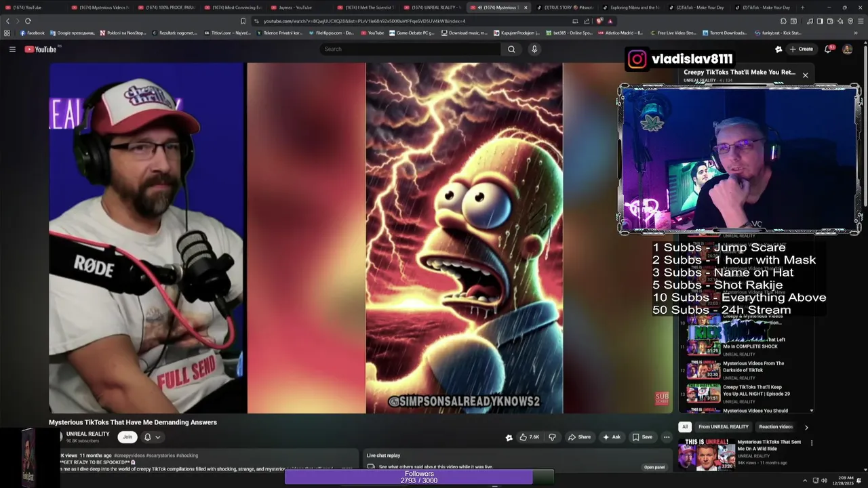Dislike the video with thumbs down

(552, 437)
